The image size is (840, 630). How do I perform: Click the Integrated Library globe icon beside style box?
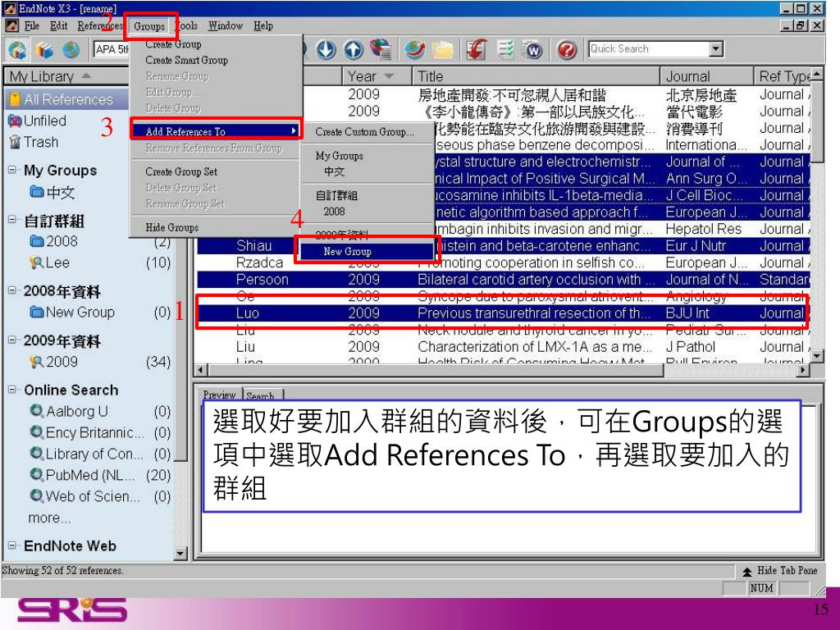click(71, 50)
